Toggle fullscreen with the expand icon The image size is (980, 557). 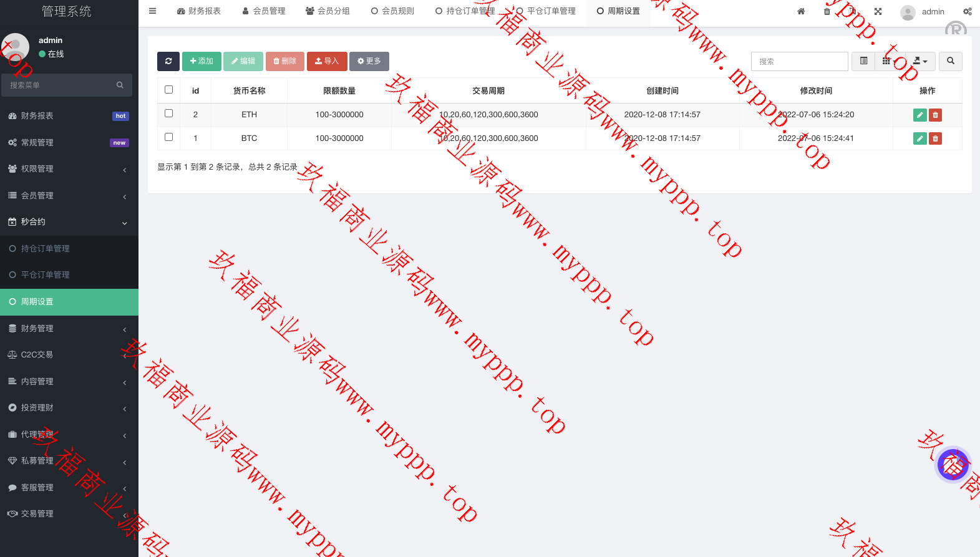878,11
